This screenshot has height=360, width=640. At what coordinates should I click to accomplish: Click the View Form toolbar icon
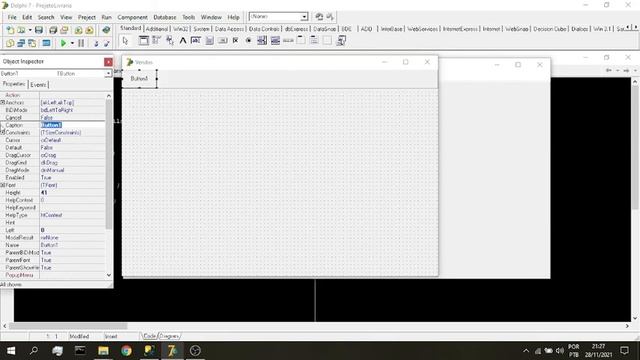pos(21,43)
